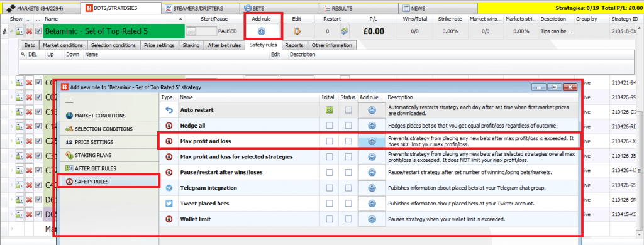Toggle the Start/Pause switch of Betaminic strategy
Screen dimensions: 644x245
coord(201,31)
